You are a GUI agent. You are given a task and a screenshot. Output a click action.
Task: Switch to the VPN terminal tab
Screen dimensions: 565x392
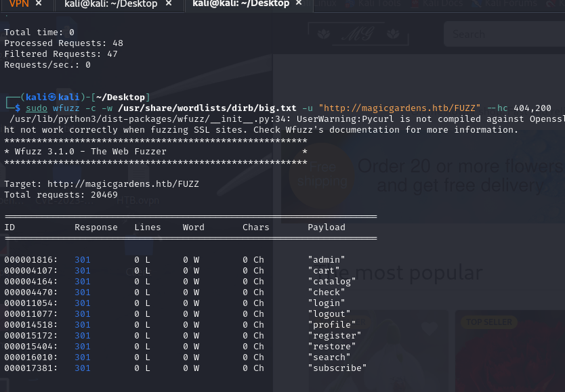(19, 4)
